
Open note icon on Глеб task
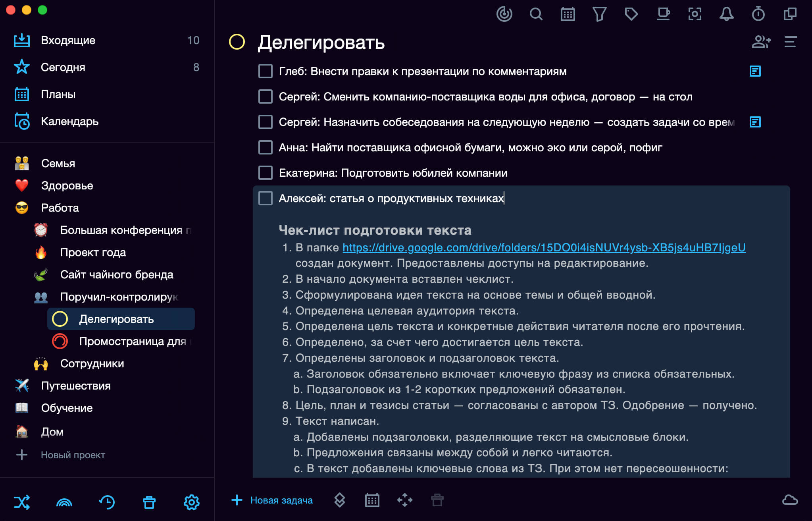pyautogui.click(x=755, y=71)
